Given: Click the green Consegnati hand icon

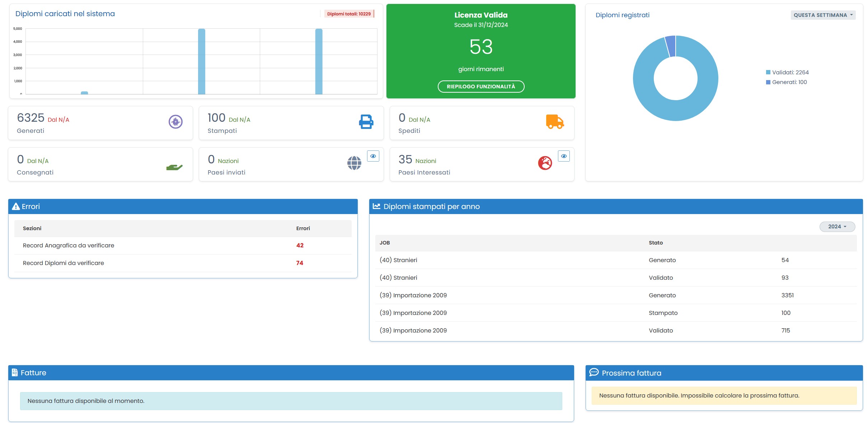Looking at the screenshot, I should click(x=174, y=167).
